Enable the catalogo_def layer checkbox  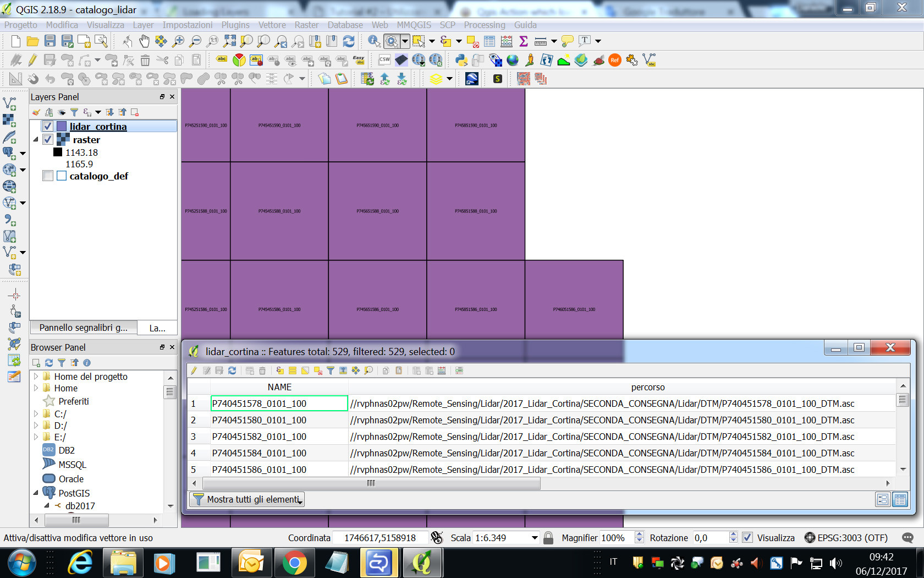(x=48, y=176)
